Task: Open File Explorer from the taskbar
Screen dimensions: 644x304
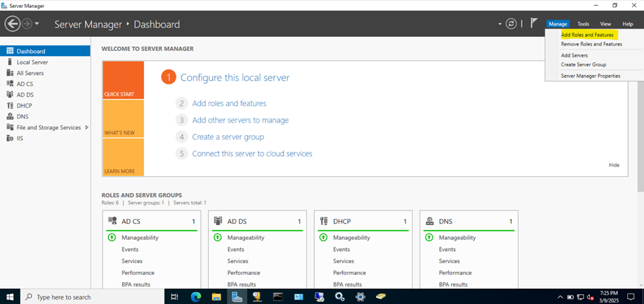Action: click(217, 297)
